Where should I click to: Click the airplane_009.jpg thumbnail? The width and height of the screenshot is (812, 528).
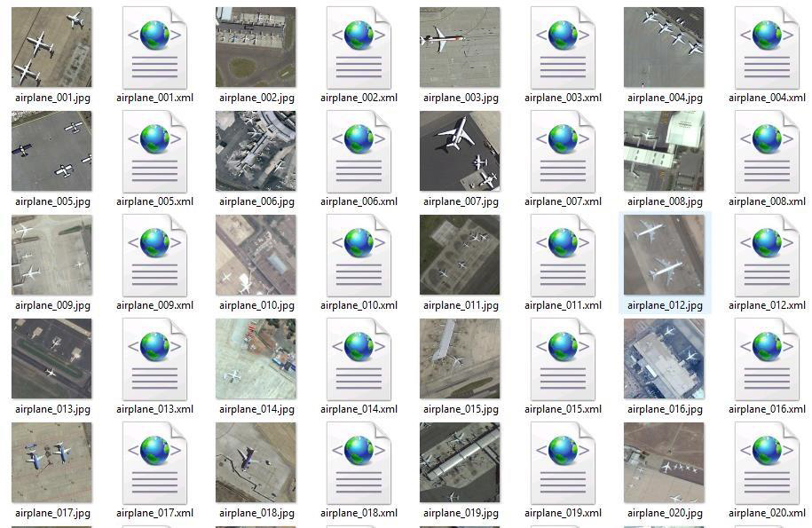coord(51,256)
